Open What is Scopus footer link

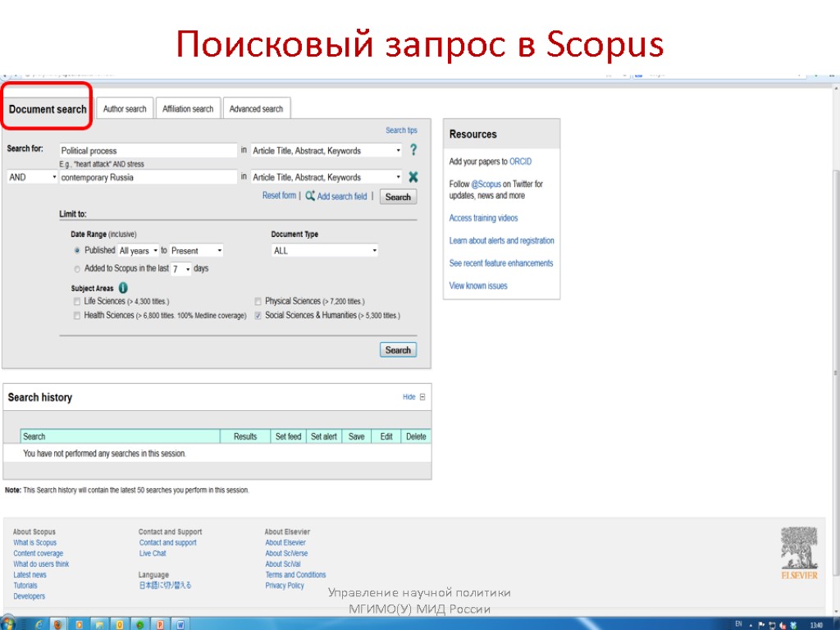pyautogui.click(x=34, y=543)
